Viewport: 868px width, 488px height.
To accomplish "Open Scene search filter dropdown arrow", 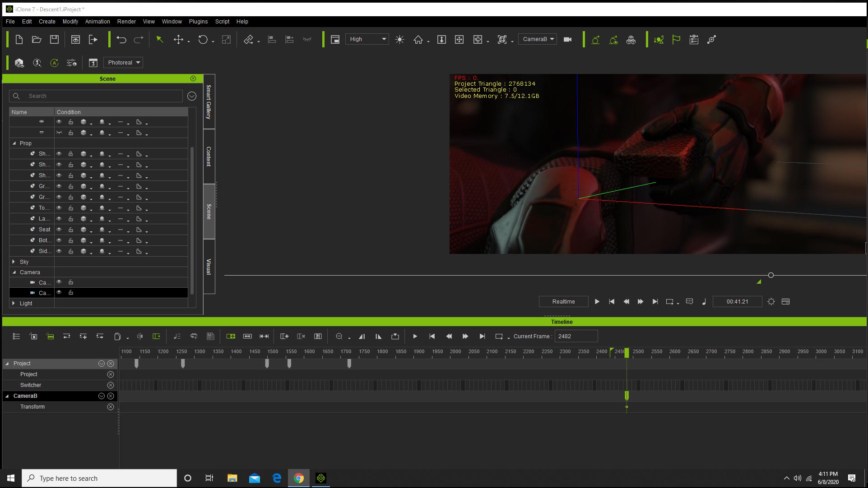I will click(x=192, y=96).
